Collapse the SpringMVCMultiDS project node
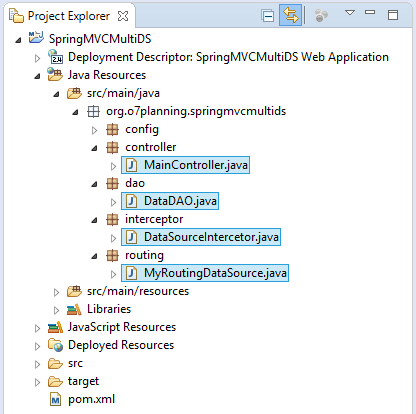Image resolution: width=416 pixels, height=414 pixels. (18, 40)
